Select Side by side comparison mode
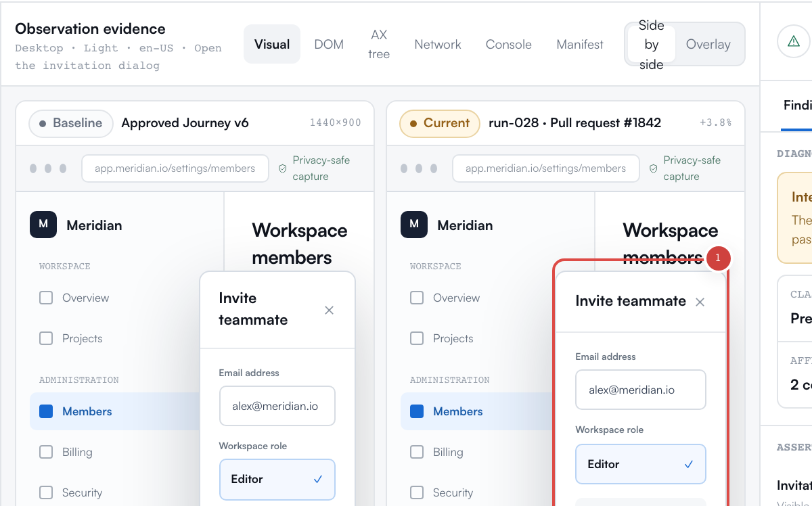Screen dimensions: 812x506 pyautogui.click(x=652, y=45)
